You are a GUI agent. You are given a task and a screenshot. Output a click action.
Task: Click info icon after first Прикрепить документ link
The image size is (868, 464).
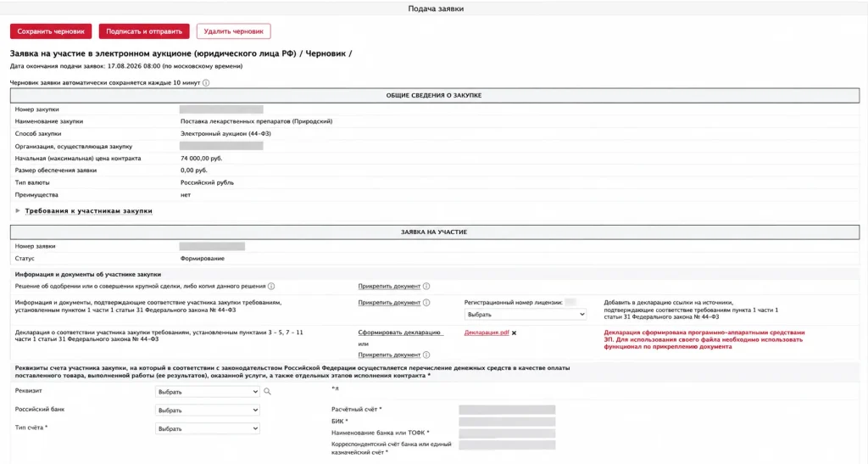[x=426, y=286]
